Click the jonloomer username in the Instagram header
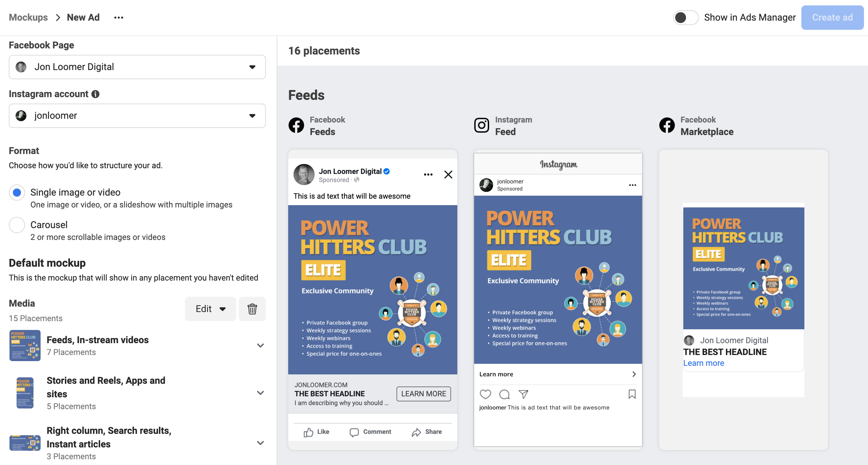 click(510, 181)
